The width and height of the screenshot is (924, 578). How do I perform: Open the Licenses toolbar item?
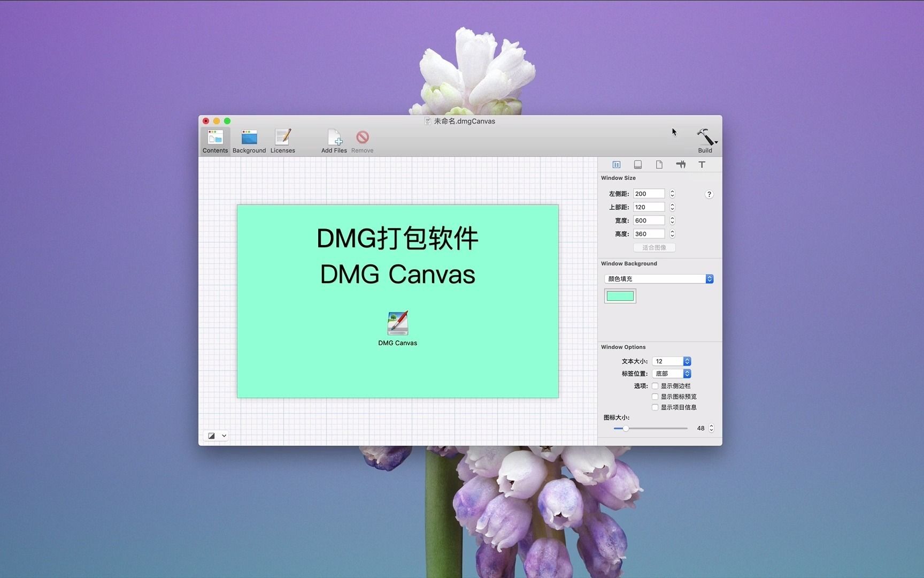[x=283, y=141]
